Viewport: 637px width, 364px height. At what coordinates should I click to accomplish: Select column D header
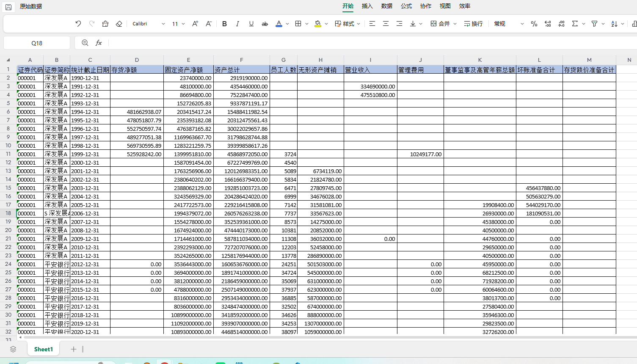(137, 60)
